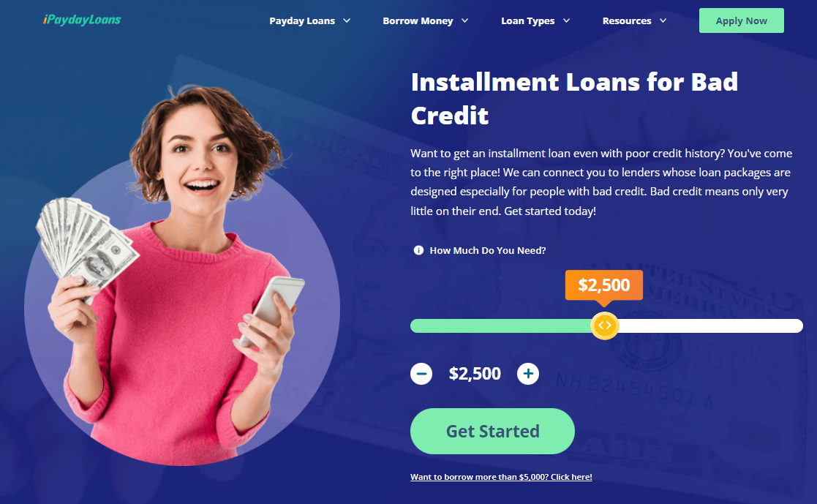Expand the Loan Types chevron

click(x=566, y=21)
